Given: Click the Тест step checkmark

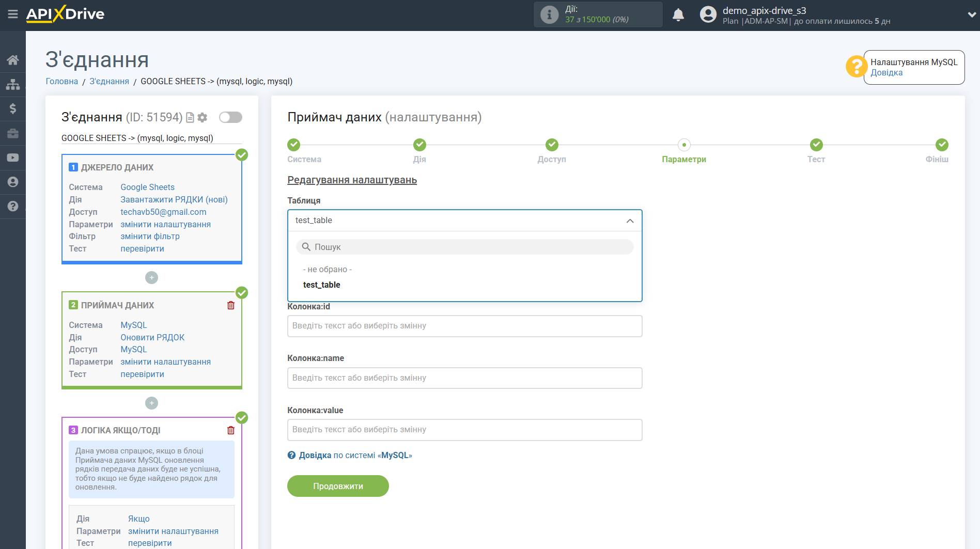Looking at the screenshot, I should point(816,145).
